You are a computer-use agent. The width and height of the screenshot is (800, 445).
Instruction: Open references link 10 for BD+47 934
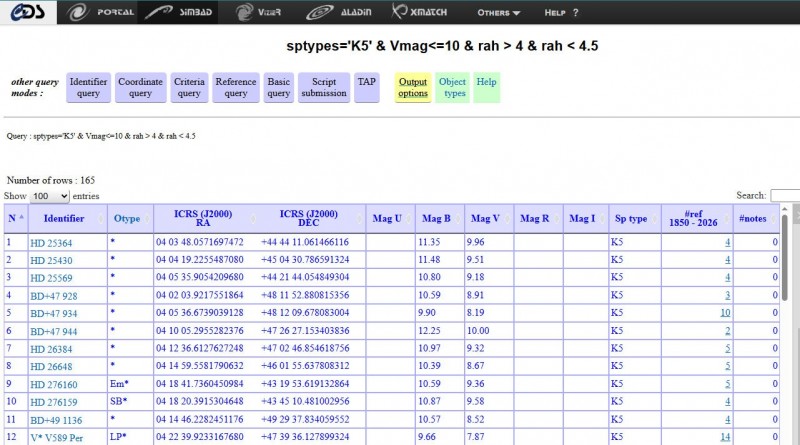725,312
